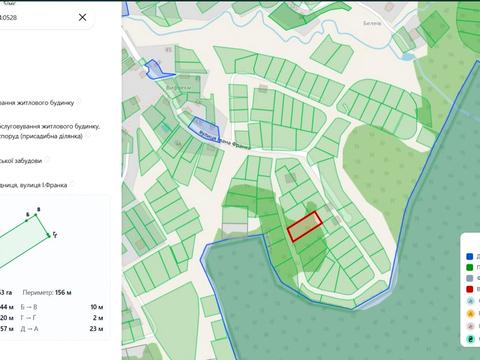This screenshot has height=360, width=480.
Task: Select blue-outlined parcel near top-left road
Action: [156, 70]
